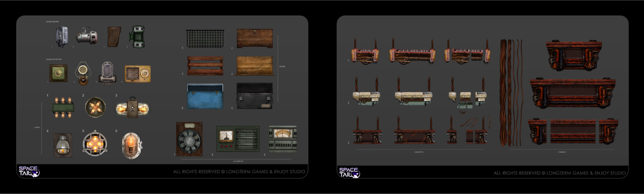The width and height of the screenshot is (644, 194).
Task: Select box 1 black wire basket
Action: [204, 40]
